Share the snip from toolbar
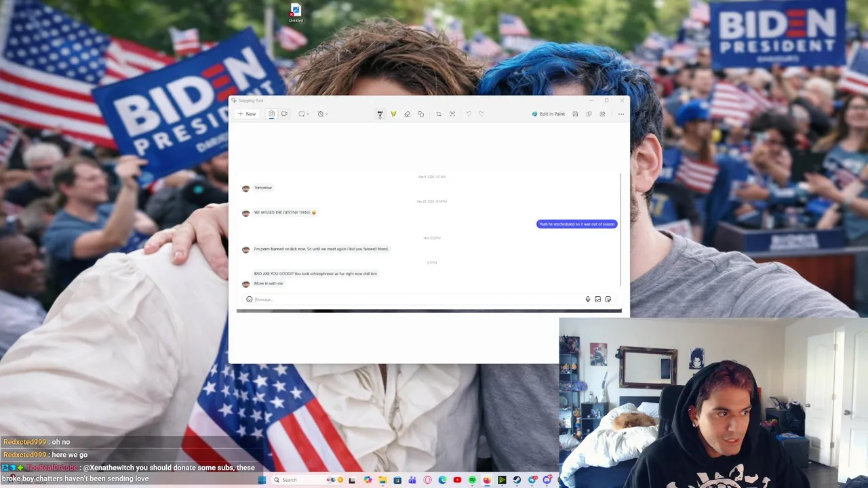 coord(602,114)
